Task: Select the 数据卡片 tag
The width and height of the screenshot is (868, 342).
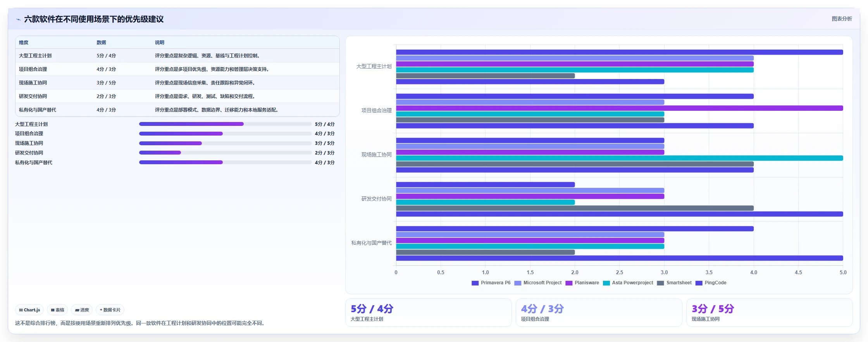Action: click(110, 310)
